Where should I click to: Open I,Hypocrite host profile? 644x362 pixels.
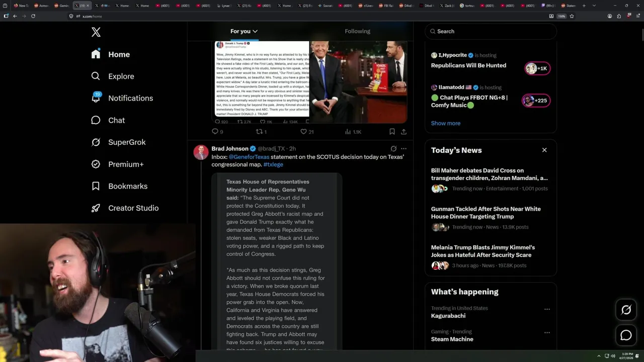pyautogui.click(x=452, y=55)
